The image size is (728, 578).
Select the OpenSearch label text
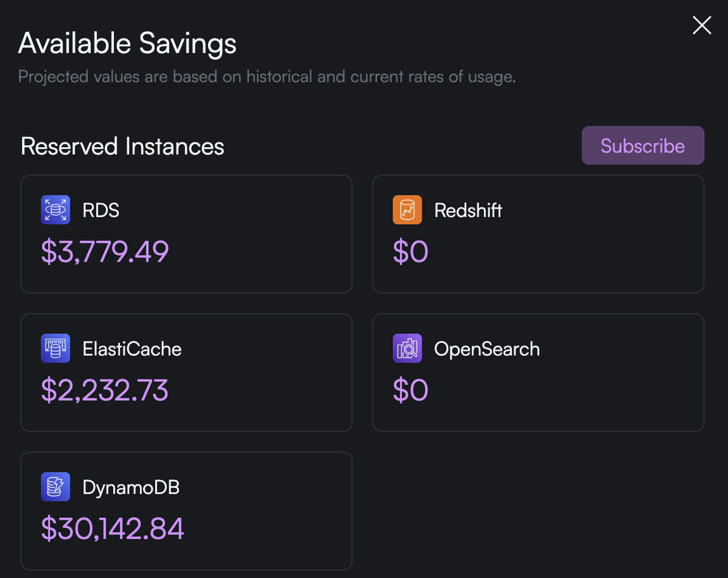click(487, 349)
